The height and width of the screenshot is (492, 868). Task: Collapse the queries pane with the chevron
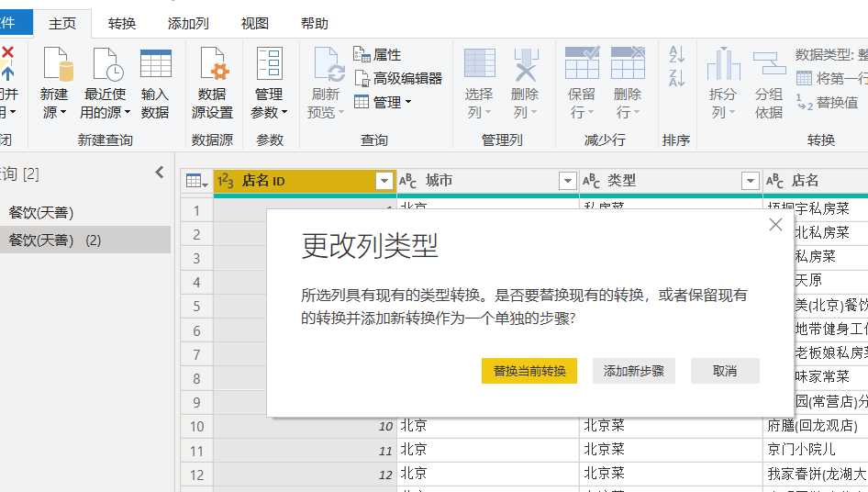point(160,173)
